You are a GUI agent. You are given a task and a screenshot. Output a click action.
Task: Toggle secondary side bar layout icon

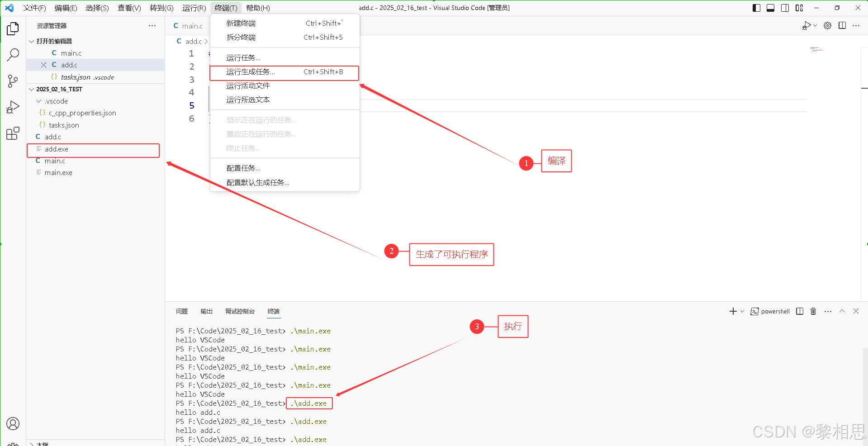[x=785, y=8]
